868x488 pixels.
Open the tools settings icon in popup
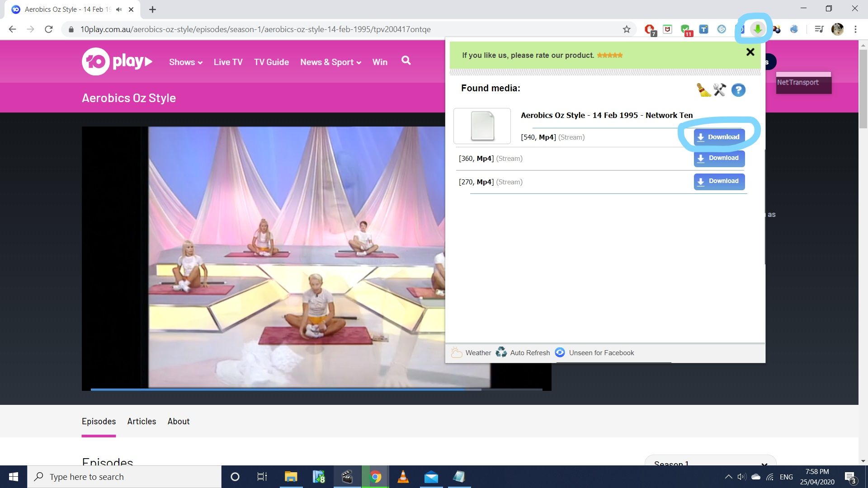tap(720, 90)
